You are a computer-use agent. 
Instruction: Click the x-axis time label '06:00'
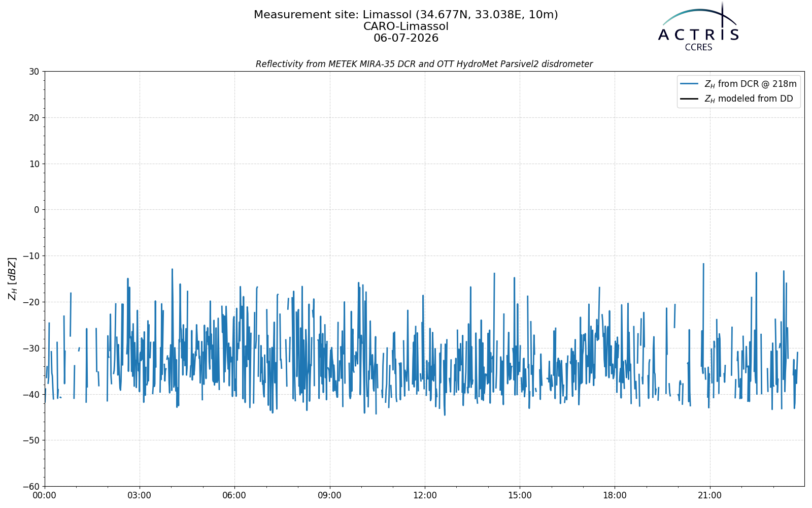(x=234, y=495)
